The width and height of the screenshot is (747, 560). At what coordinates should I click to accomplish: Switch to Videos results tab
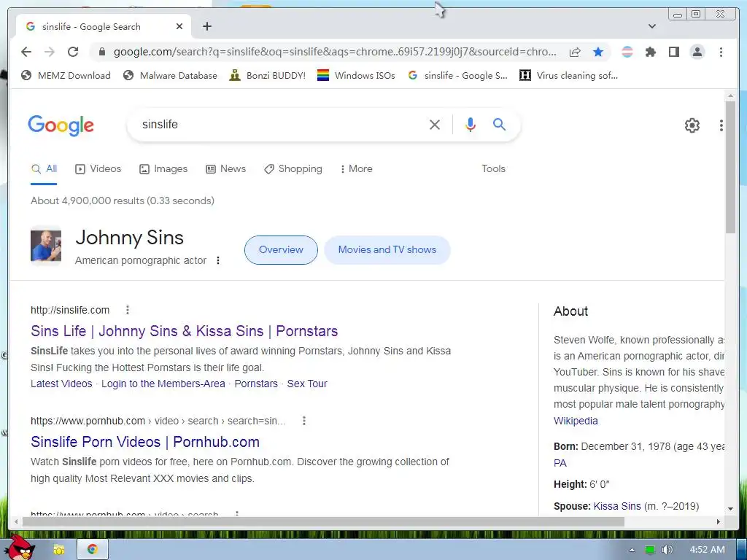coord(98,169)
